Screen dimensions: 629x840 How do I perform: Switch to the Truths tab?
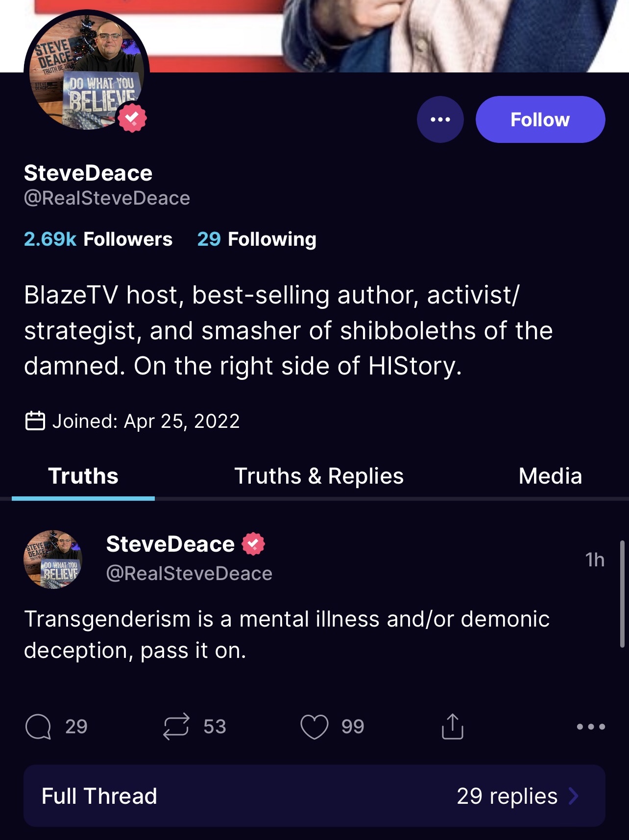pos(83,476)
